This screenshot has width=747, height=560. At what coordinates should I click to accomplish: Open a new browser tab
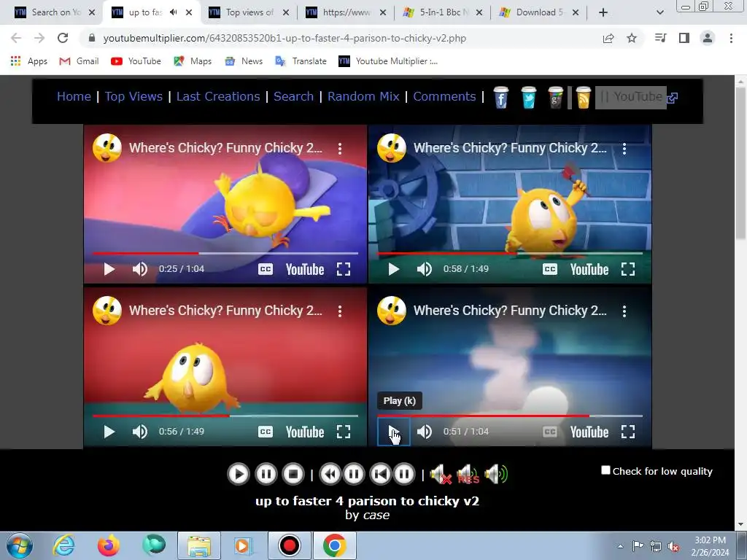click(x=603, y=12)
